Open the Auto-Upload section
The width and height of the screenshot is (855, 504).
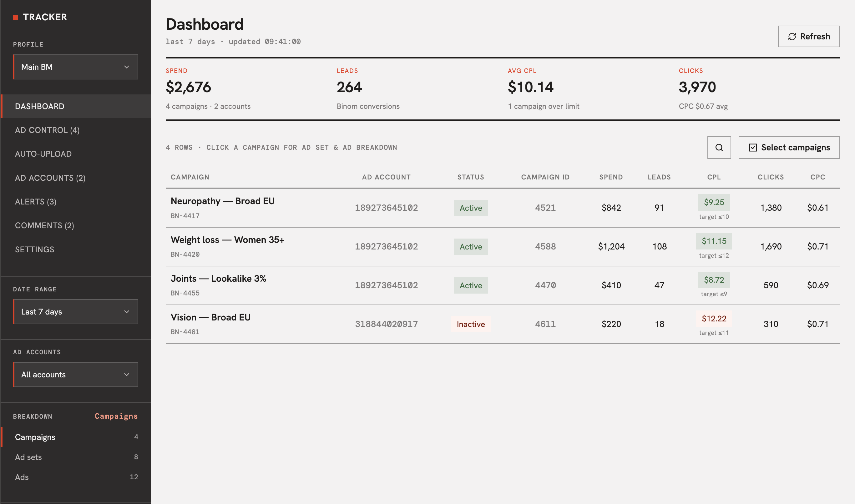75,154
